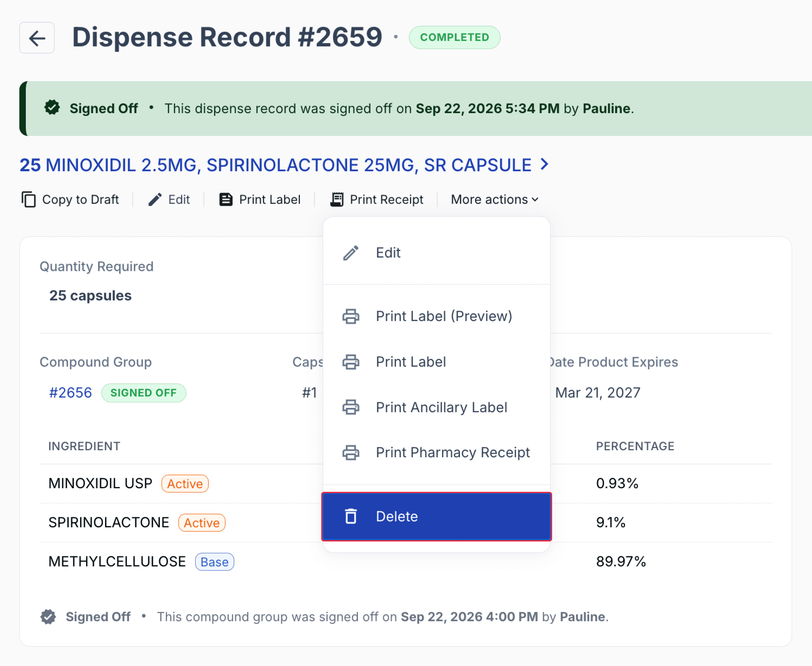The width and height of the screenshot is (812, 666).
Task: Choose Print Label in the dropdown menu
Action: click(436, 362)
